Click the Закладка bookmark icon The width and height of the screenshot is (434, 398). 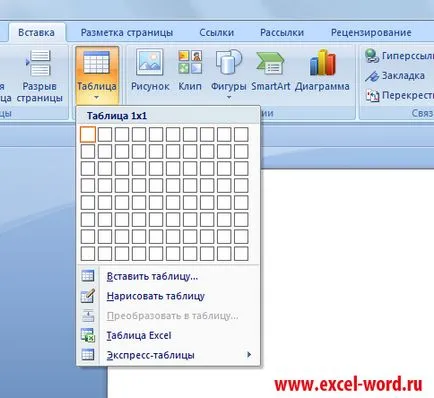[372, 76]
